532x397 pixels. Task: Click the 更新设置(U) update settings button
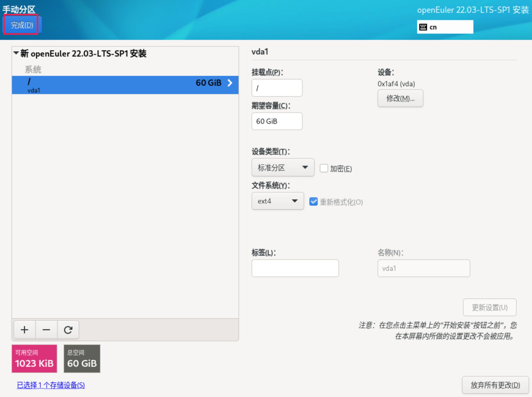[489, 307]
